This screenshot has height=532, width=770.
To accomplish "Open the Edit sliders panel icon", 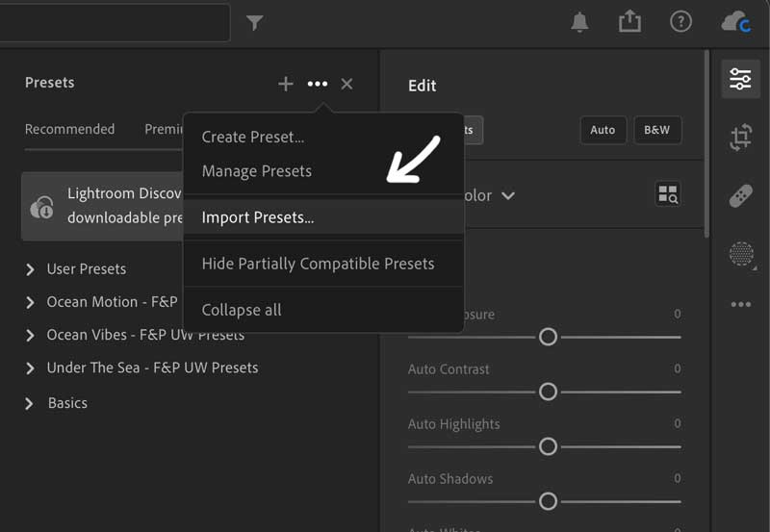I will point(740,79).
